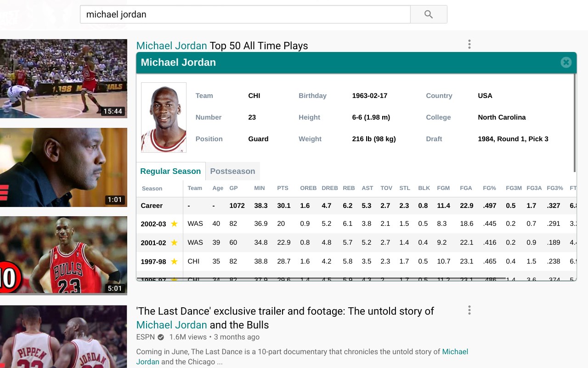The image size is (588, 368).
Task: Open the Pippen and Jordan thumbnail
Action: [x=63, y=337]
